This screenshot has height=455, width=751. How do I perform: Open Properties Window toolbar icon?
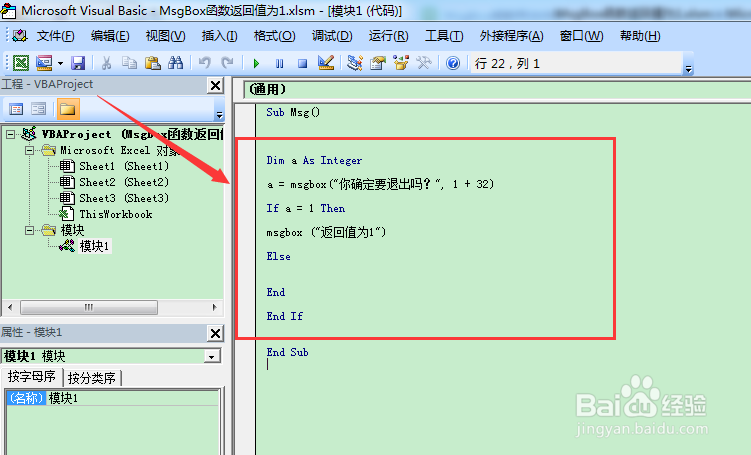point(378,63)
